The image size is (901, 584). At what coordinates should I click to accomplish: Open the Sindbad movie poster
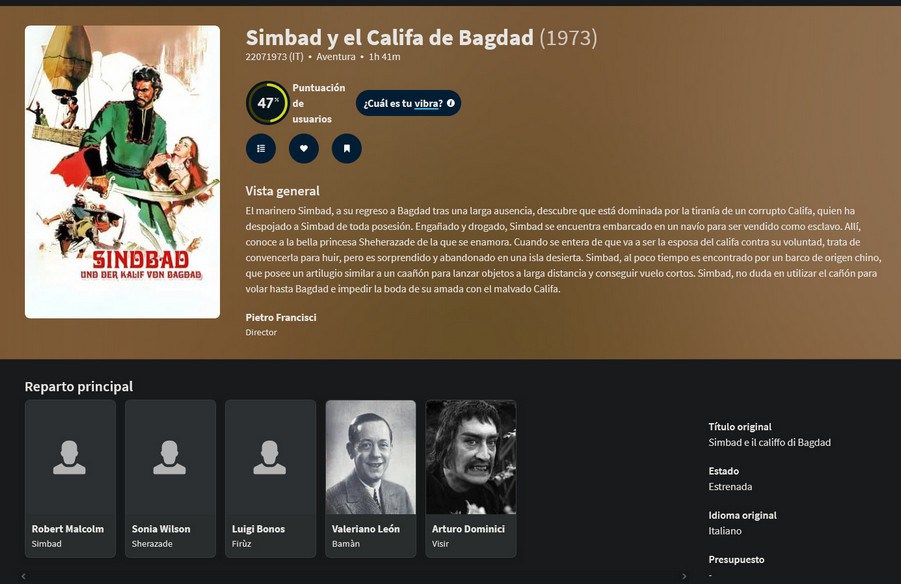[x=122, y=172]
